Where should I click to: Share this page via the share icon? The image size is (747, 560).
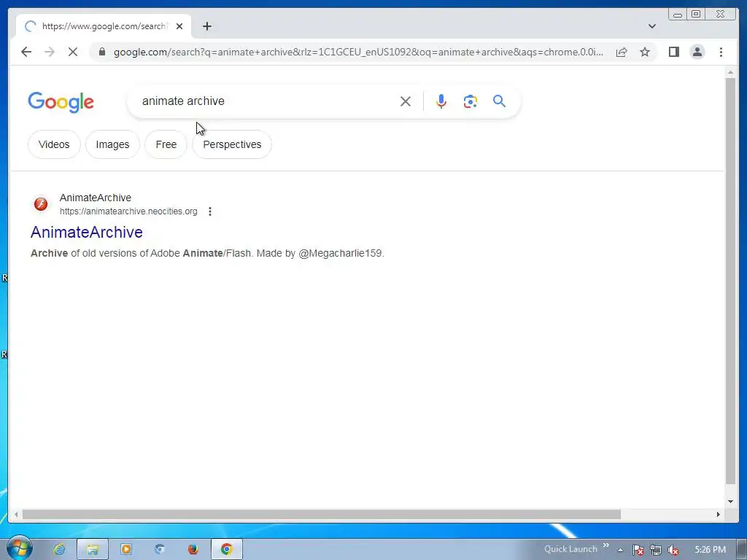(622, 52)
